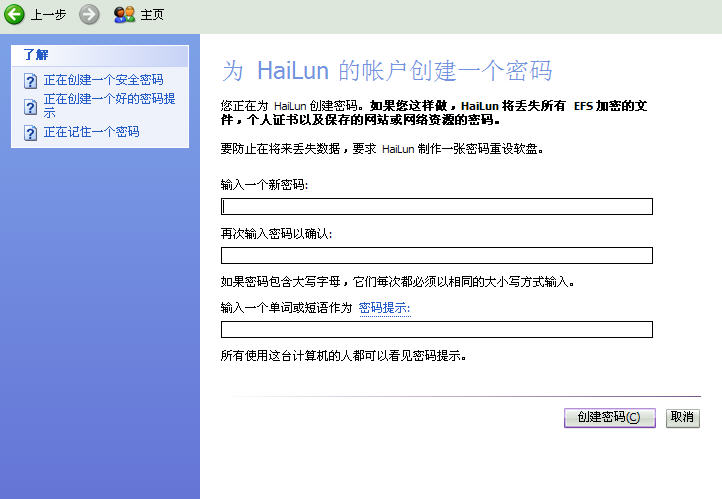Click the 主页 users home icon
The height and width of the screenshot is (499, 722).
click(124, 14)
